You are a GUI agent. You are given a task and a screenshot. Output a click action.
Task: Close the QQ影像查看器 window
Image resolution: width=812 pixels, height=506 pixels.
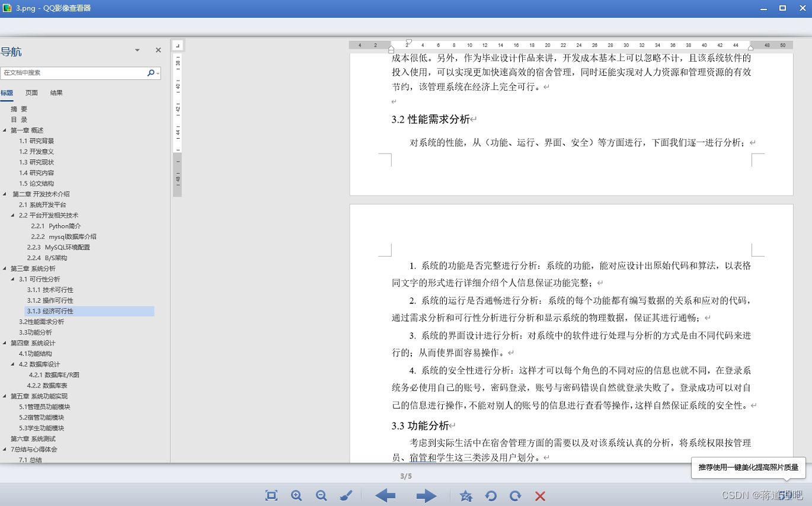(x=802, y=8)
